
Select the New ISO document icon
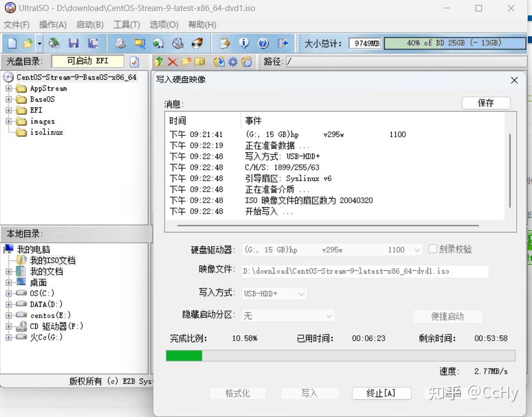11,43
